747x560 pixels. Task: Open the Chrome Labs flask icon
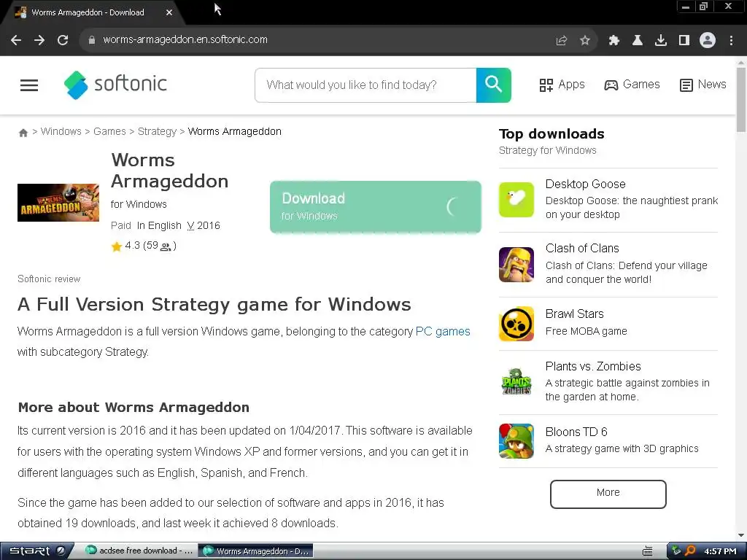coord(637,41)
